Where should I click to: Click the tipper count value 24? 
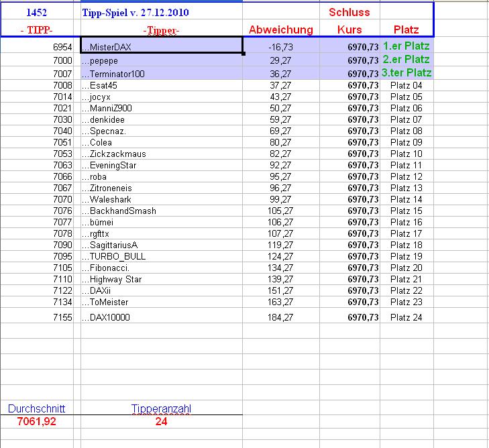coord(162,421)
